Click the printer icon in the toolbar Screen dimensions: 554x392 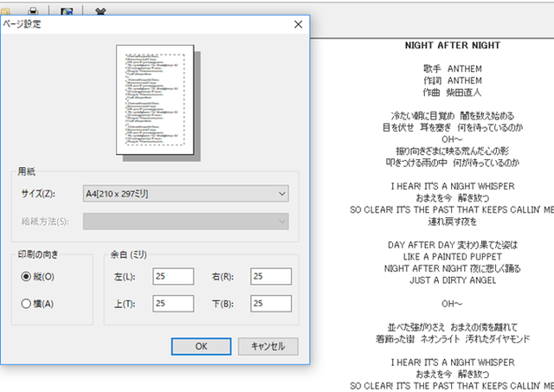click(x=33, y=11)
